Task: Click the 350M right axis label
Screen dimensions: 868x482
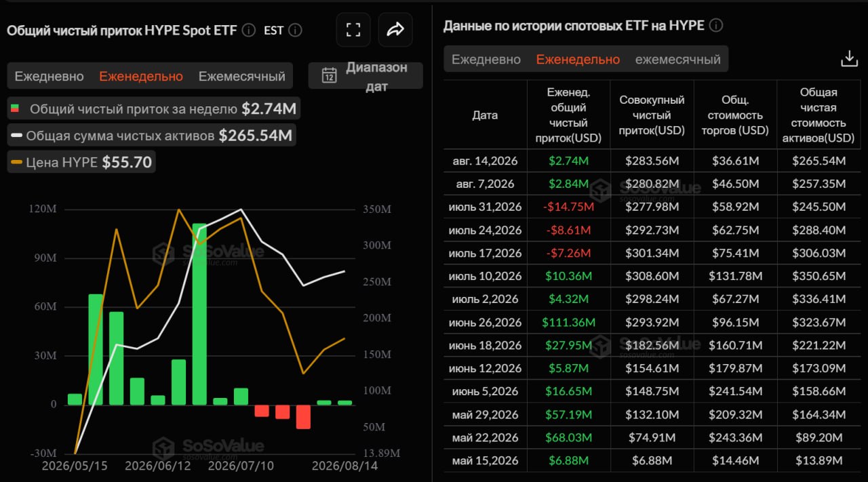Action: tap(376, 209)
